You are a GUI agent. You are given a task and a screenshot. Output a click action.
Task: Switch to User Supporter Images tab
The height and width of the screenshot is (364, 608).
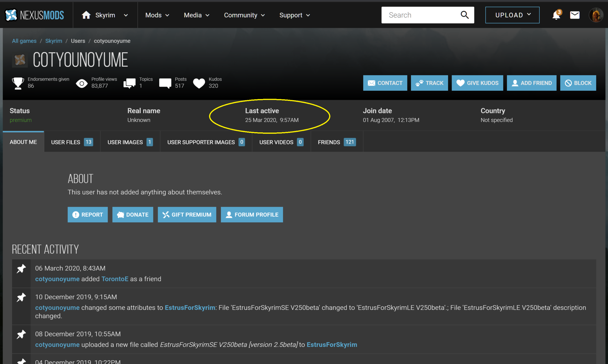(206, 142)
